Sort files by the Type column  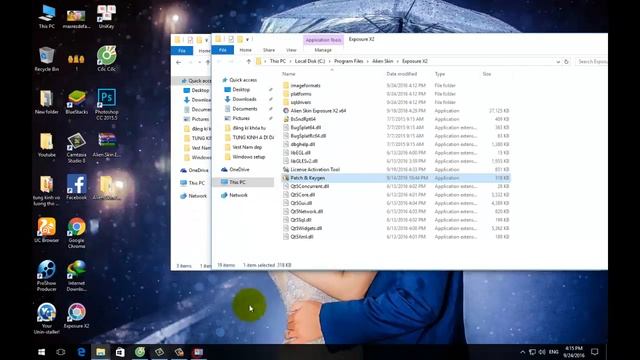click(440, 74)
